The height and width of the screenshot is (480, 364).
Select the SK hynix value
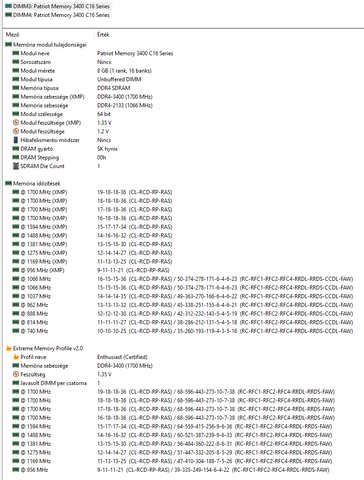coord(107,149)
